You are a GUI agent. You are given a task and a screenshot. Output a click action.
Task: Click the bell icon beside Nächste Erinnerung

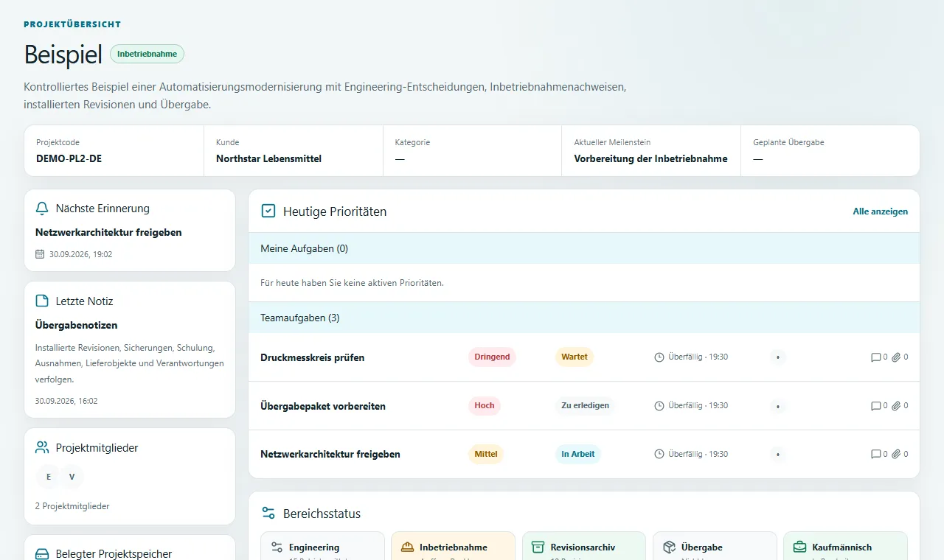pyautogui.click(x=42, y=209)
